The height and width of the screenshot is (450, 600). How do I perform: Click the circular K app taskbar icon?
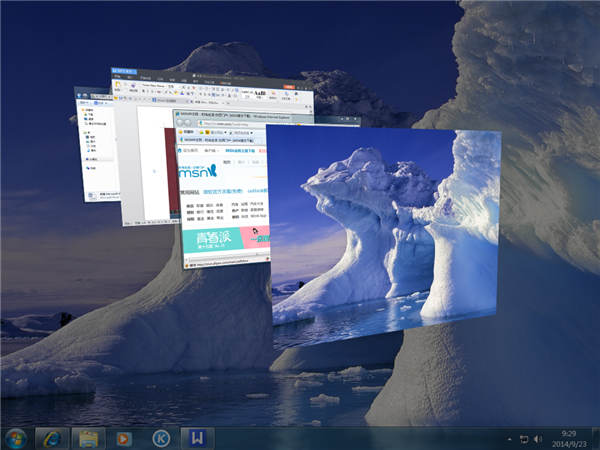click(x=160, y=438)
